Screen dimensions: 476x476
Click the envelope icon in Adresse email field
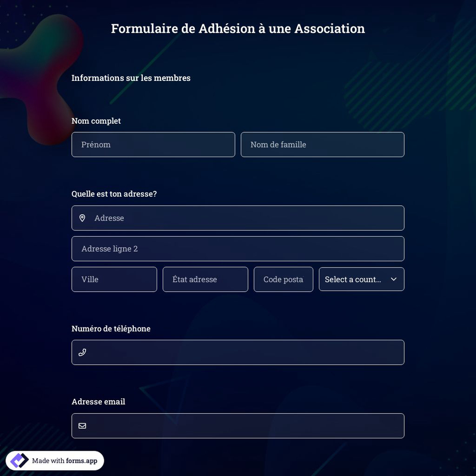[x=82, y=426]
